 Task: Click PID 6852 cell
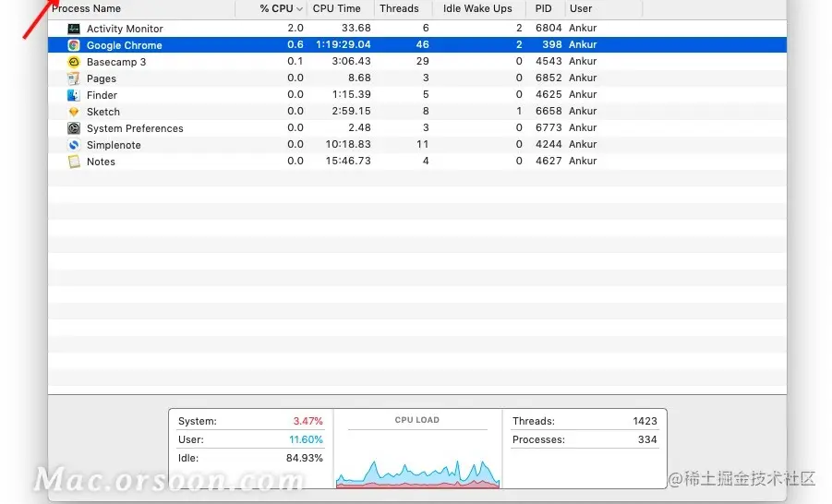click(x=549, y=78)
